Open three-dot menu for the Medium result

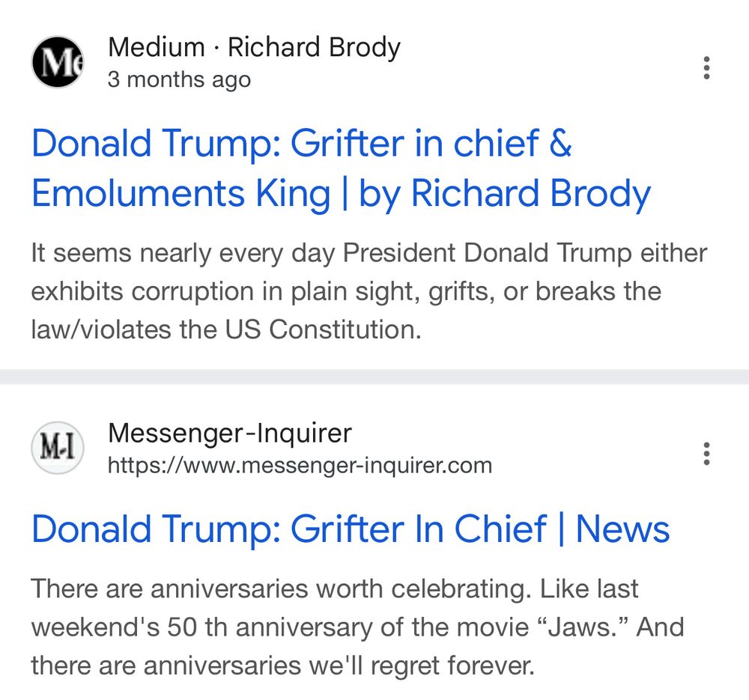(706, 68)
